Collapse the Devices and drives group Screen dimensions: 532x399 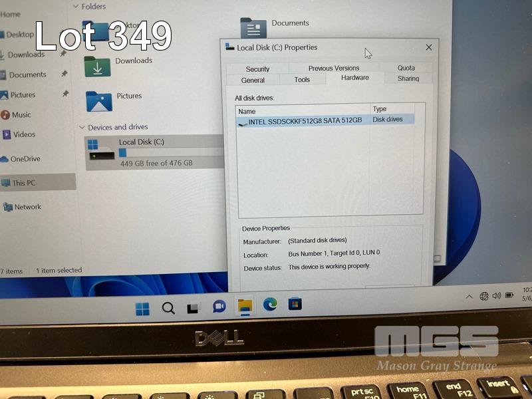(x=82, y=127)
